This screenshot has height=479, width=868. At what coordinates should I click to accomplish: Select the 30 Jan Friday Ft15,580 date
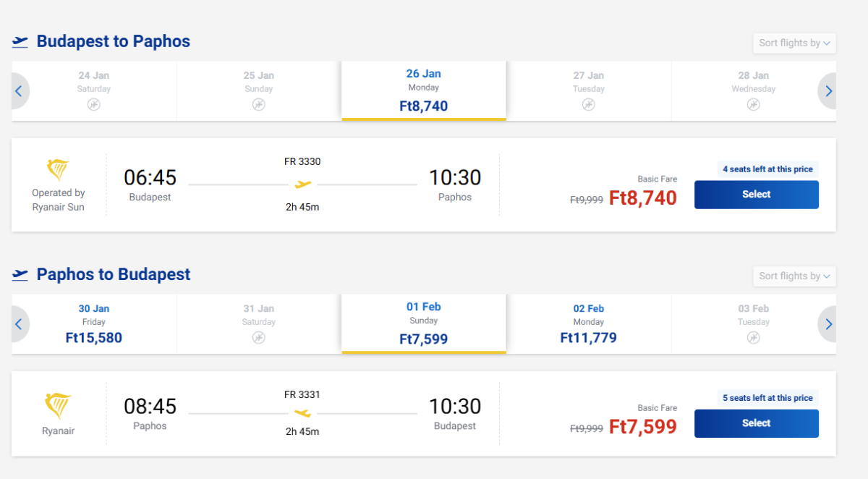pyautogui.click(x=94, y=323)
